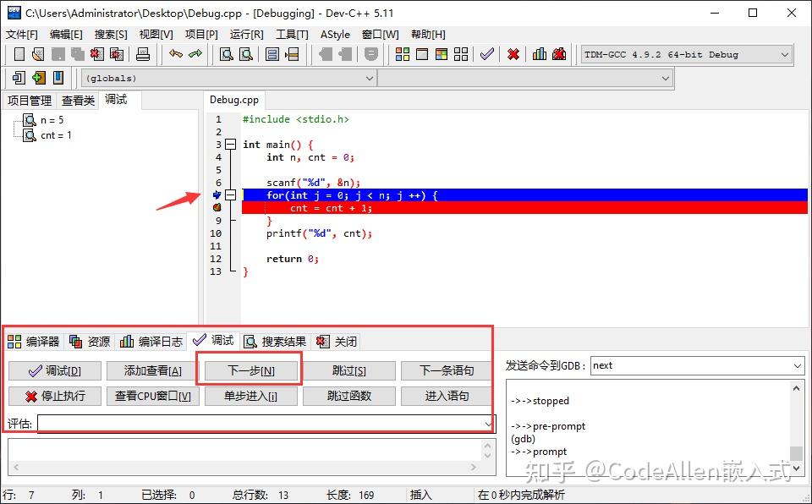This screenshot has width=812, height=504.
Task: Select the Compile icon in the toolbar
Action: 402,53
